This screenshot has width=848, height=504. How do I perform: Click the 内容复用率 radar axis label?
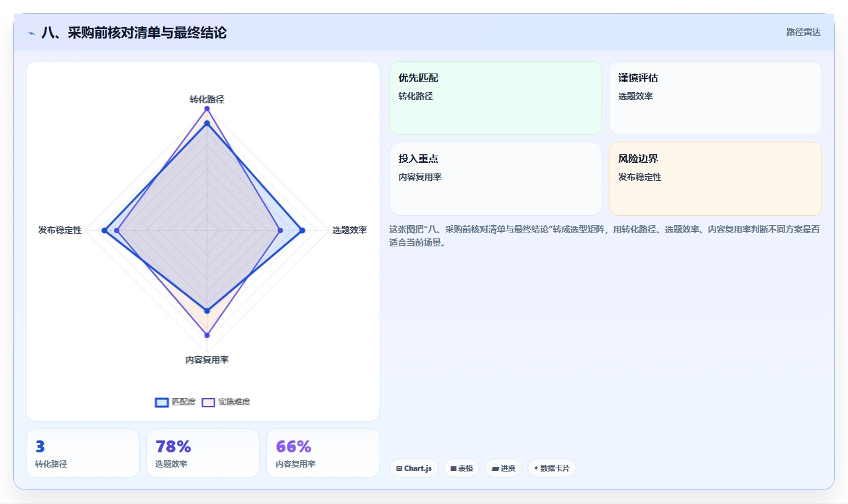[x=207, y=360]
